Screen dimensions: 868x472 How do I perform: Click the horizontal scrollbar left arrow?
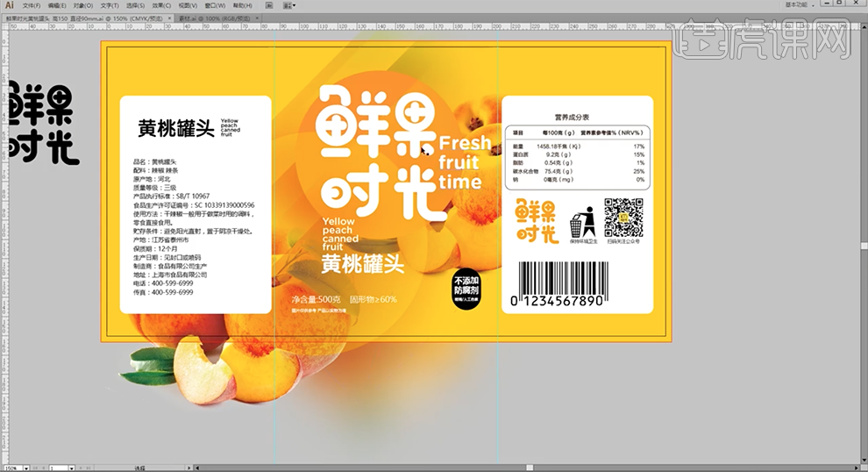pyautogui.click(x=197, y=468)
